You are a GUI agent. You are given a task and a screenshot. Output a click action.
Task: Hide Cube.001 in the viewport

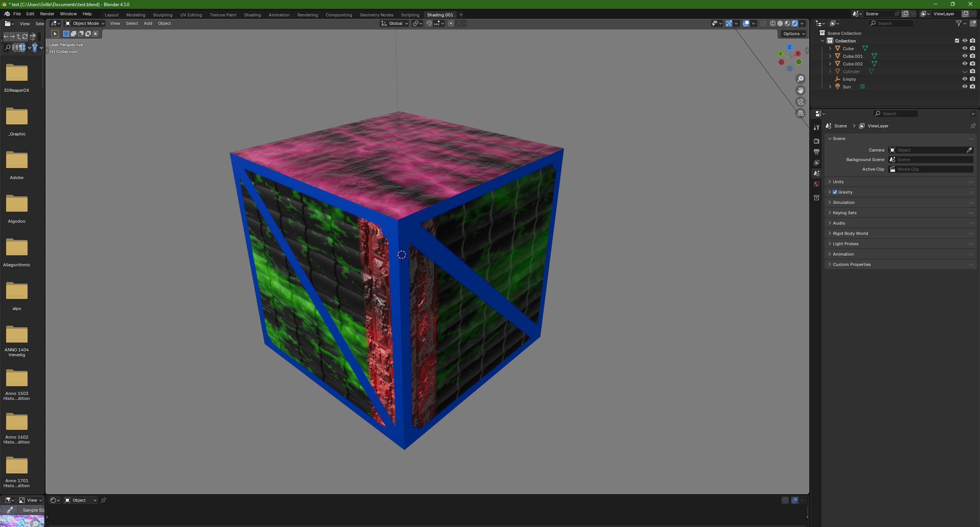coord(965,56)
